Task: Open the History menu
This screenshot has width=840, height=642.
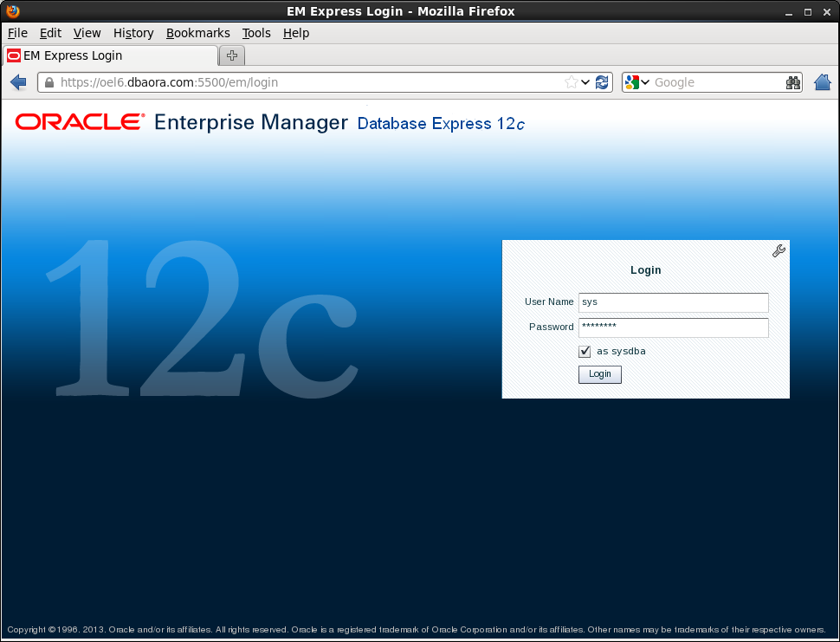Action: click(x=133, y=33)
